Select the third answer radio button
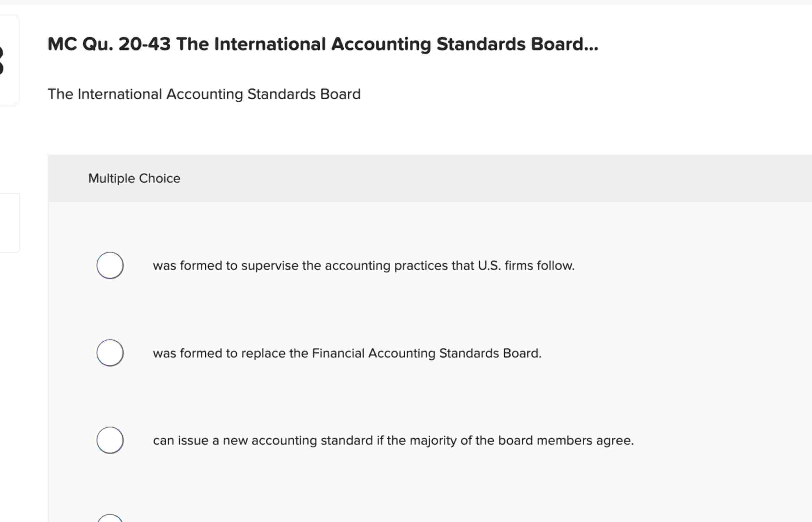Screen dimensions: 812x522 (x=110, y=440)
